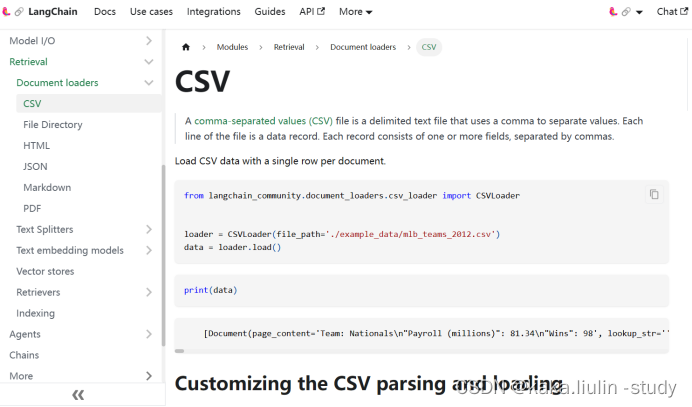Open Chains in sidebar
692x407 pixels.
[x=24, y=355]
